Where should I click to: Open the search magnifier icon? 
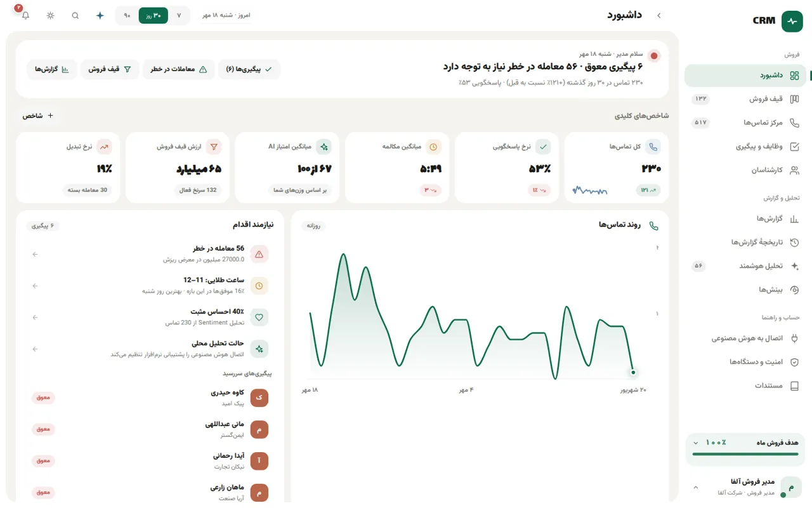click(x=75, y=15)
